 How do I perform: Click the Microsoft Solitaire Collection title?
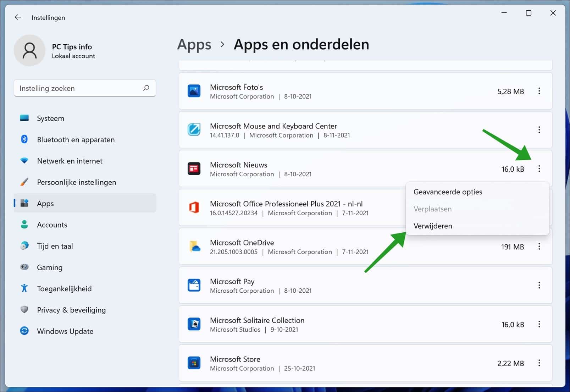click(x=257, y=320)
